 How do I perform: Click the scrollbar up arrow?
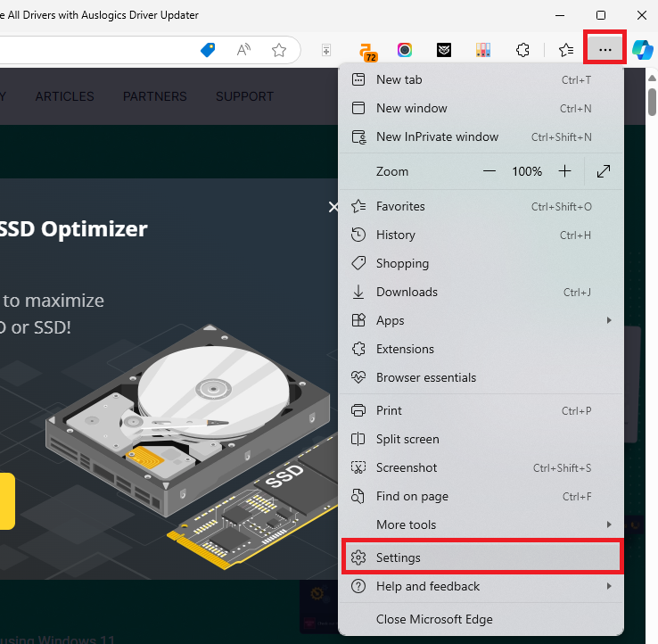tap(652, 78)
